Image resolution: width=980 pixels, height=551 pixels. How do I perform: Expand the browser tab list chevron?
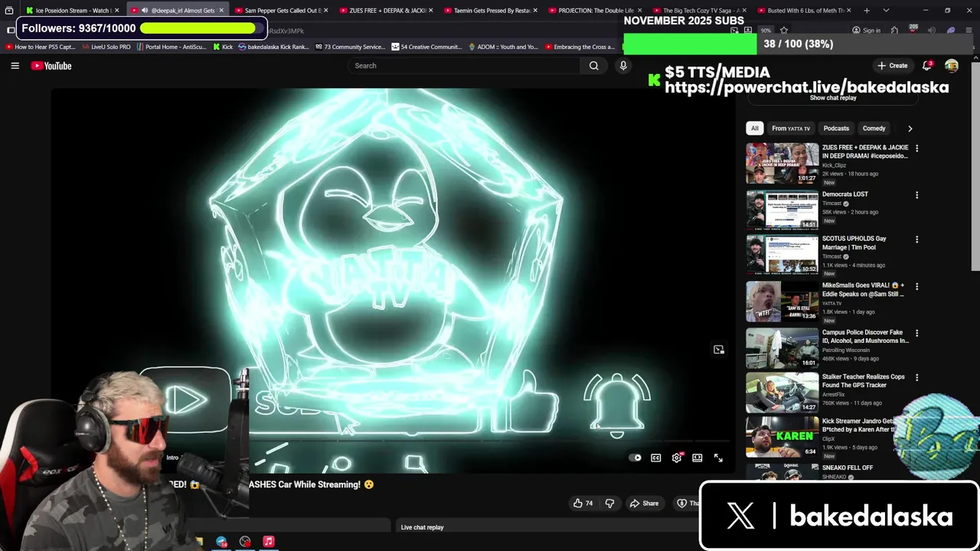[x=886, y=11]
